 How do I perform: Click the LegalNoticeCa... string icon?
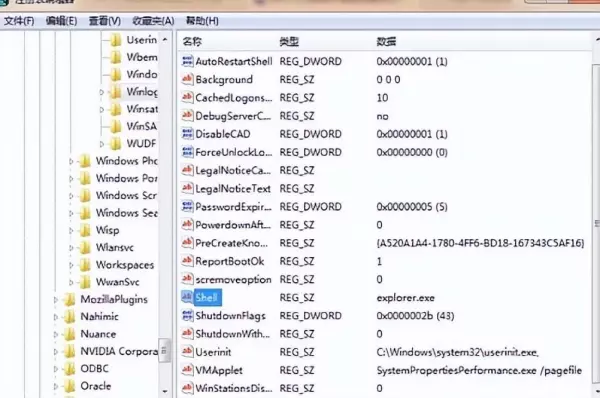[x=188, y=170]
